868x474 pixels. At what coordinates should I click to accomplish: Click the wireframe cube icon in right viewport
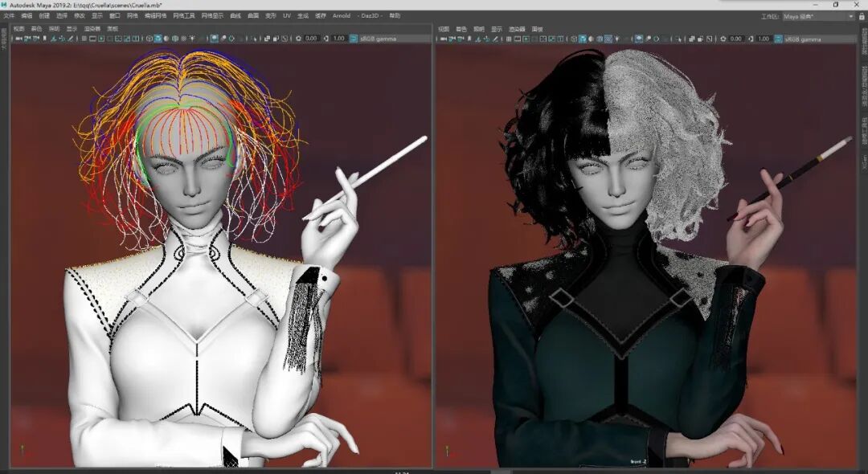click(x=574, y=39)
